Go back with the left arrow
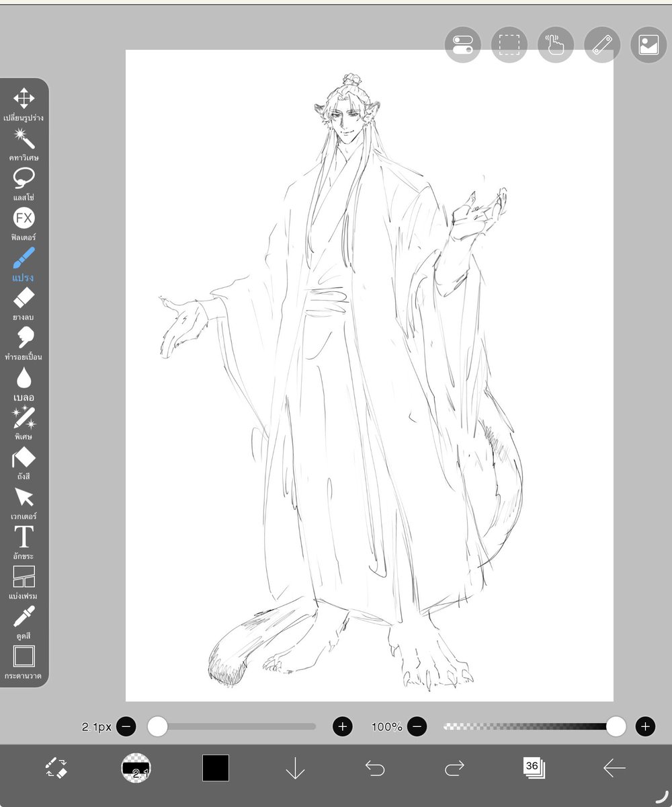 click(x=614, y=768)
